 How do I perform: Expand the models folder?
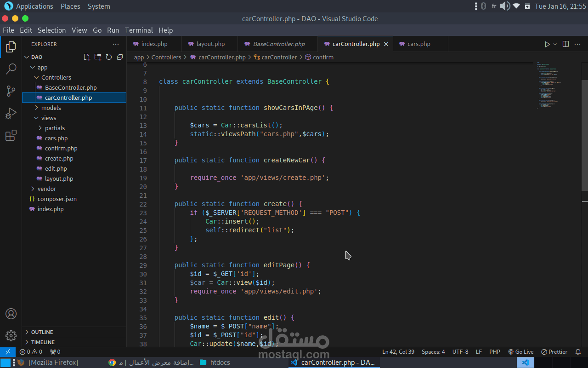(51, 108)
